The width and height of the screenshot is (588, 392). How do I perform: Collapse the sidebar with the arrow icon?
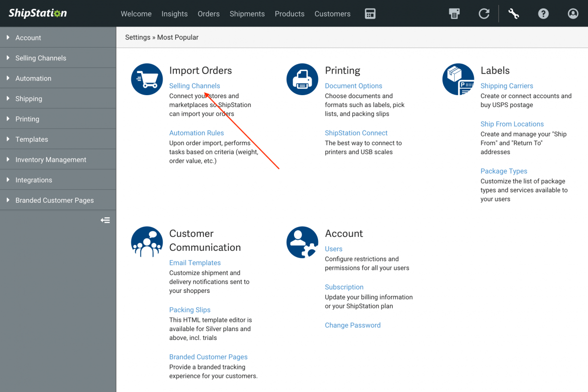pos(105,220)
